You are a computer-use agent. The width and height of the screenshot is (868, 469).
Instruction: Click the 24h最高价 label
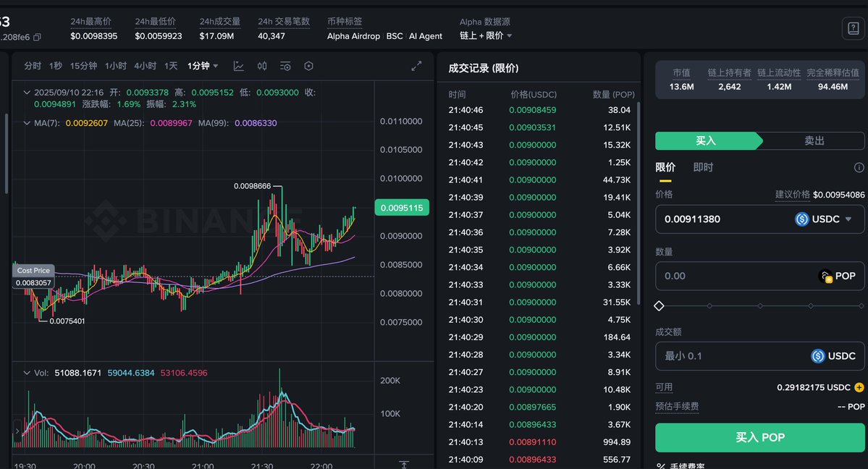(90, 22)
